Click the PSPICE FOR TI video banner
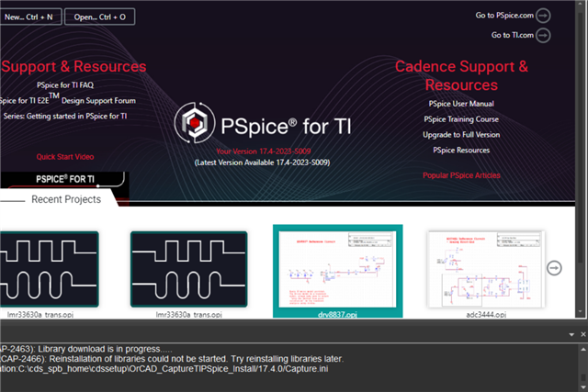This screenshot has width=588, height=392. pos(64,180)
